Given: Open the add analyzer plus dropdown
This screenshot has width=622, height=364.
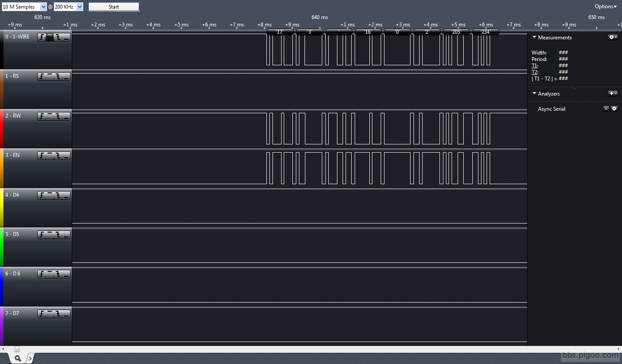Looking at the screenshot, I should coord(613,94).
